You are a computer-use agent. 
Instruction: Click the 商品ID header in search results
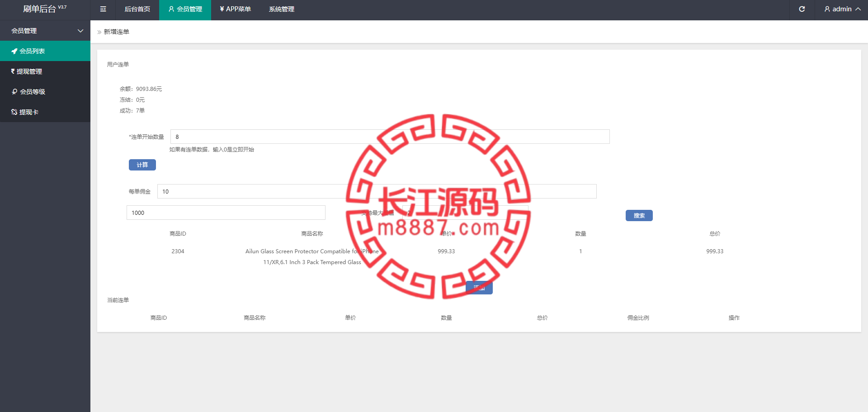point(178,234)
